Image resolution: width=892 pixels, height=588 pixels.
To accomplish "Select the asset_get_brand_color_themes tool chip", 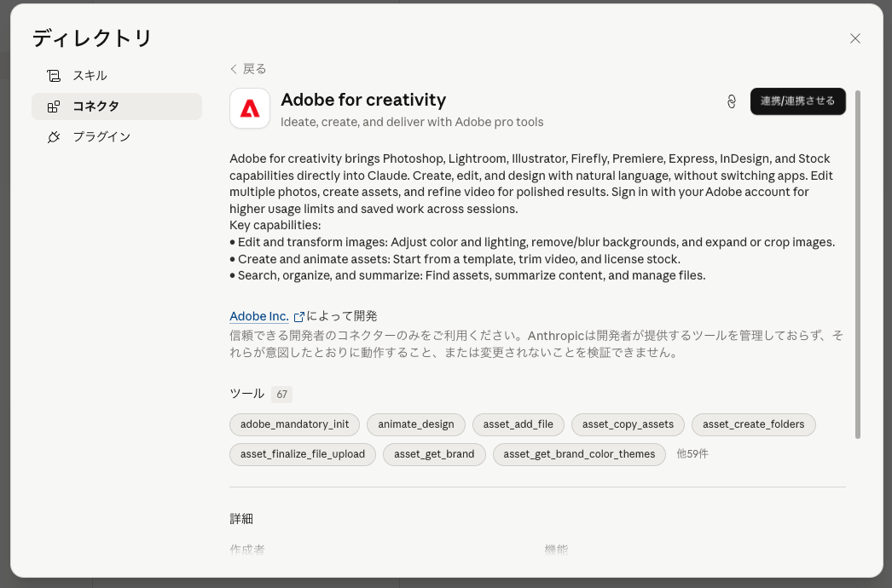I will [x=579, y=454].
